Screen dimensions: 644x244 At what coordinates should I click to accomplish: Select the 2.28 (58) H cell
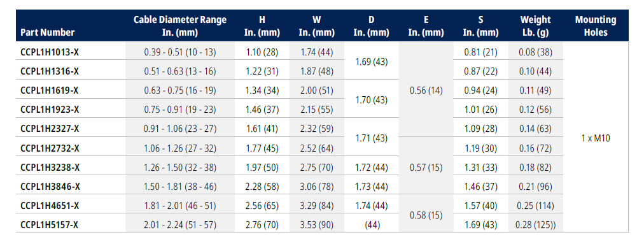pyautogui.click(x=262, y=187)
